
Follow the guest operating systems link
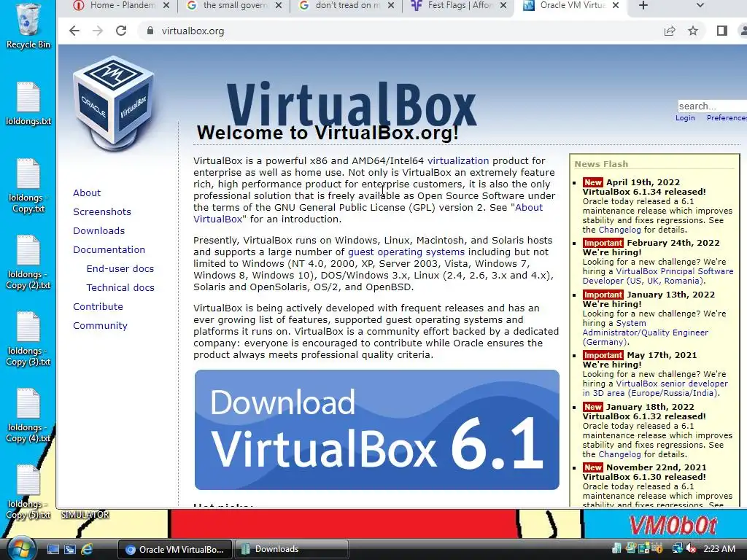pos(406,252)
